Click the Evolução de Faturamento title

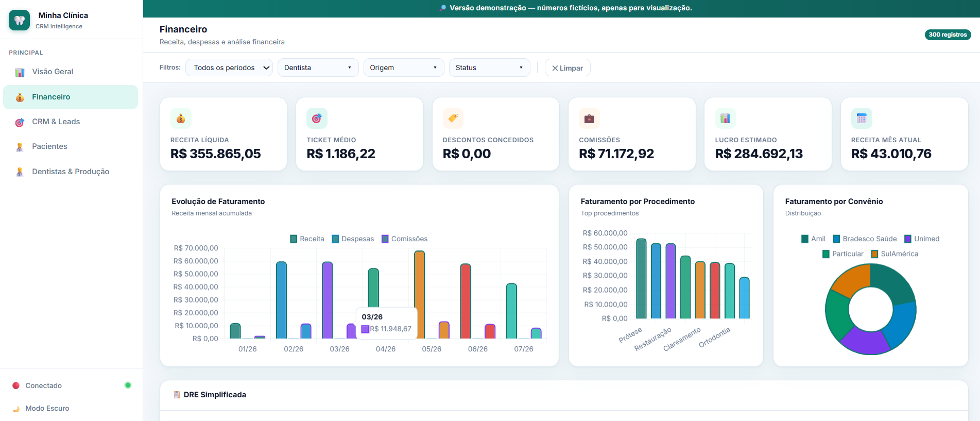coord(218,201)
